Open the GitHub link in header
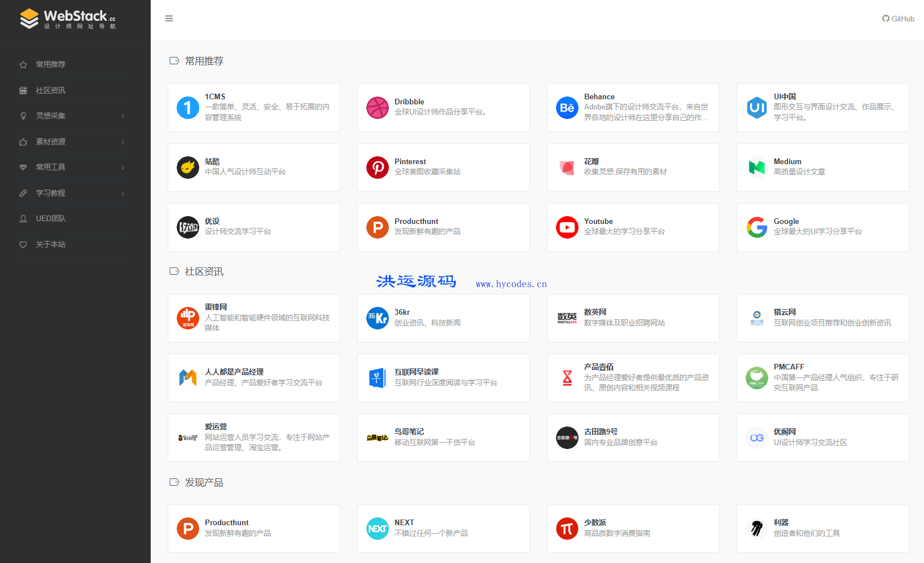 (x=898, y=19)
